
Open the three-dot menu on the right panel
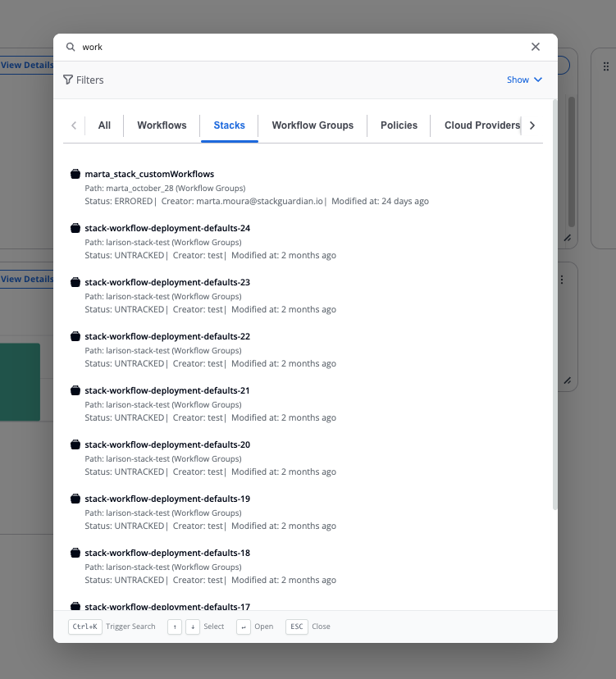click(x=562, y=280)
